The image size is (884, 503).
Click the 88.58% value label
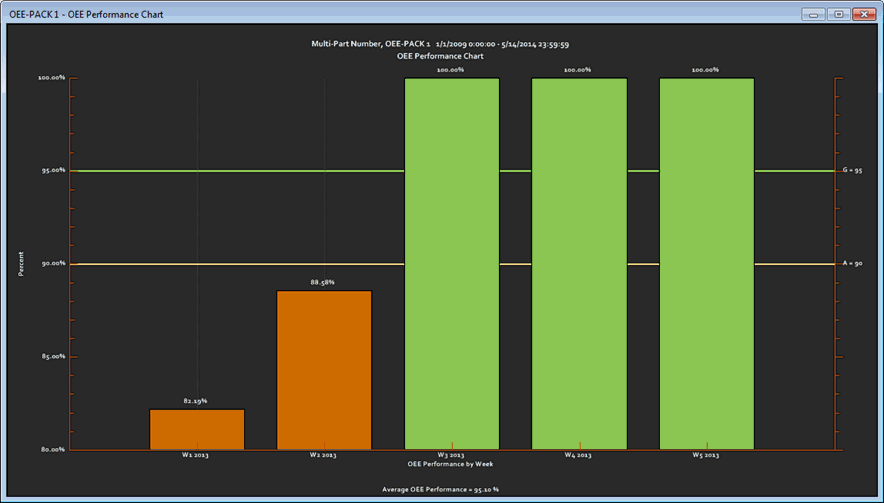(323, 283)
